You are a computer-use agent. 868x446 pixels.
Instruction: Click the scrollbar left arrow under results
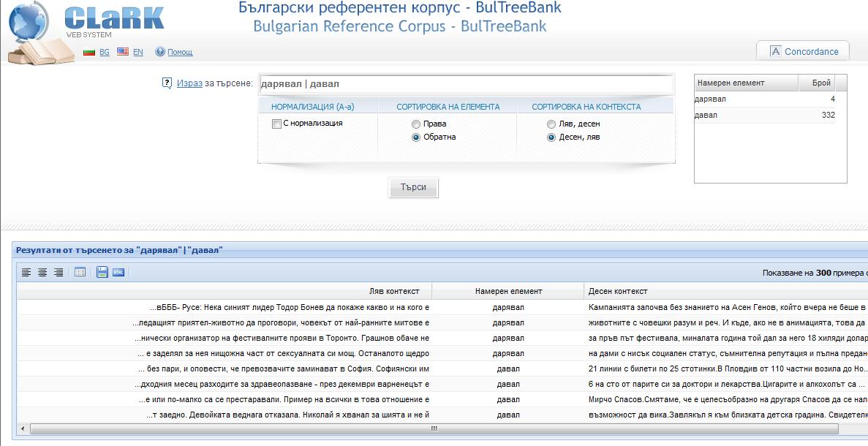tap(23, 429)
